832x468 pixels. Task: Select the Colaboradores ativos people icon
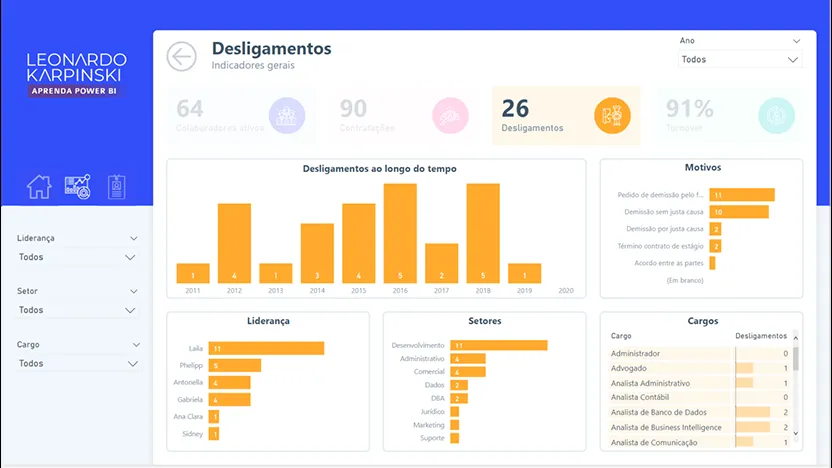(286, 115)
